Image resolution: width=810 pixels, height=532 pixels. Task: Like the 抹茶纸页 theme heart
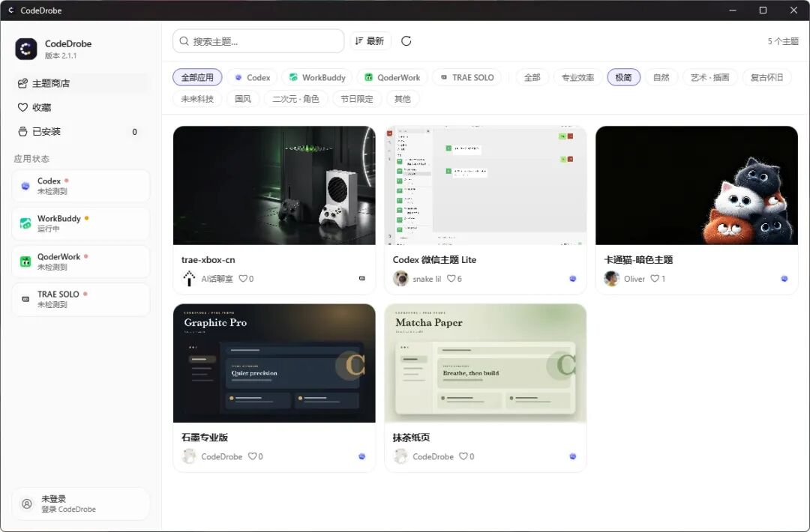coord(463,456)
